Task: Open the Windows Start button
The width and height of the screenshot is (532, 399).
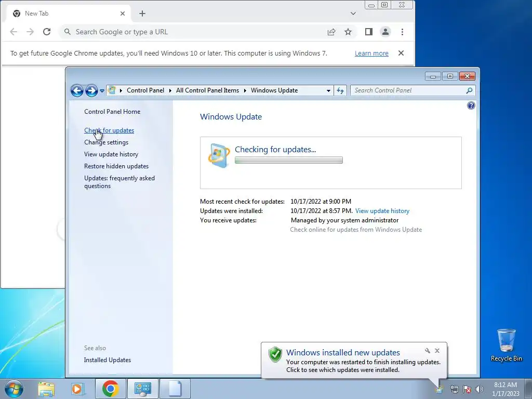Action: 14,389
